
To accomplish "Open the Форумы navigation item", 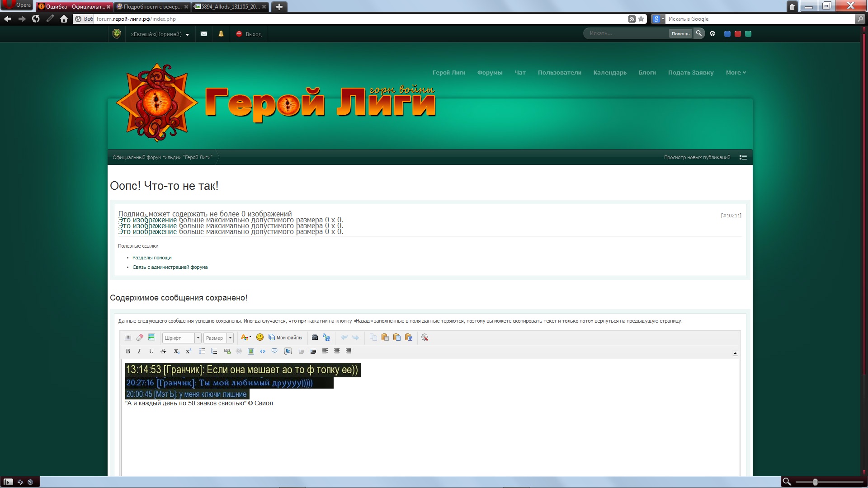I will pyautogui.click(x=490, y=72).
